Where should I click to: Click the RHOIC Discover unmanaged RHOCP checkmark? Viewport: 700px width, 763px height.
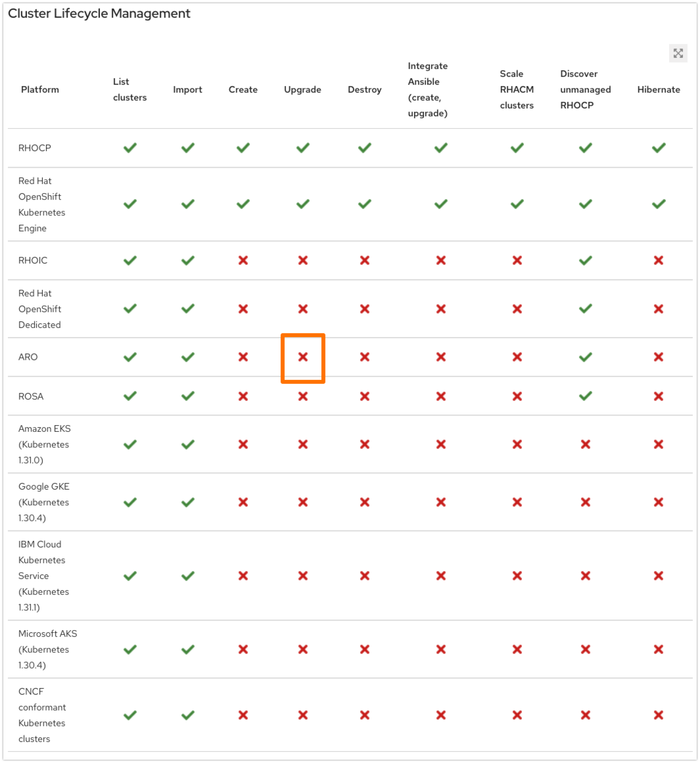coord(585,260)
